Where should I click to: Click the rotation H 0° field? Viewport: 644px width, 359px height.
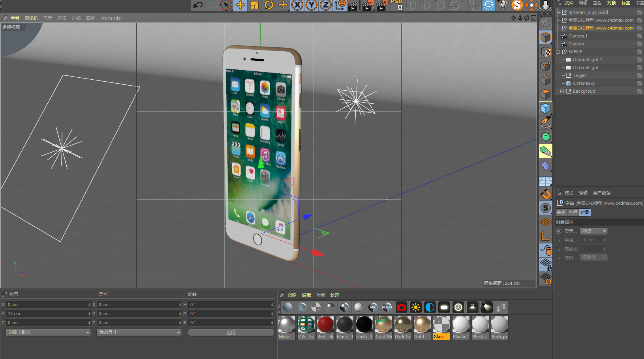230,305
